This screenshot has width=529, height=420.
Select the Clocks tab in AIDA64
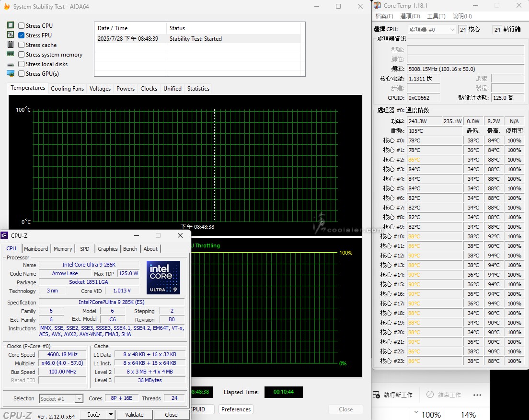click(x=149, y=88)
